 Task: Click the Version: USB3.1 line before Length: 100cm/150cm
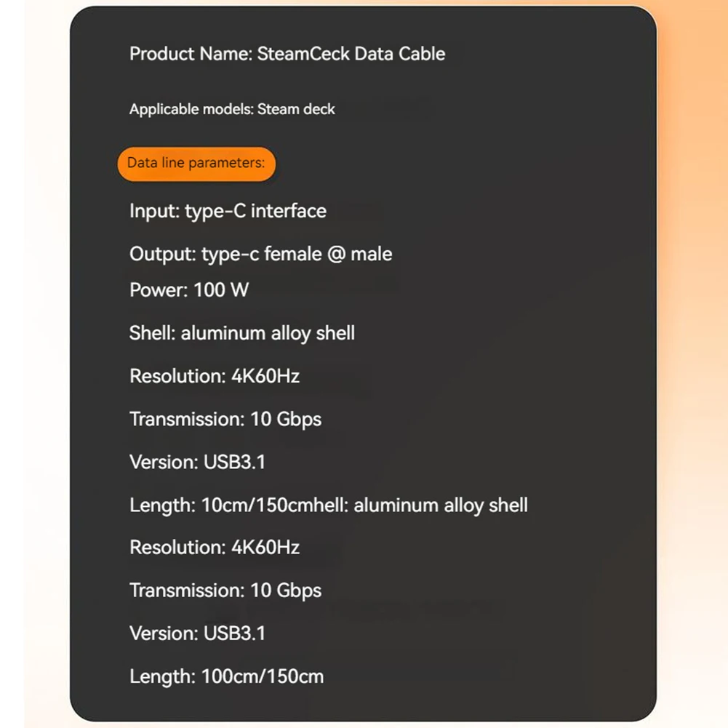(197, 633)
